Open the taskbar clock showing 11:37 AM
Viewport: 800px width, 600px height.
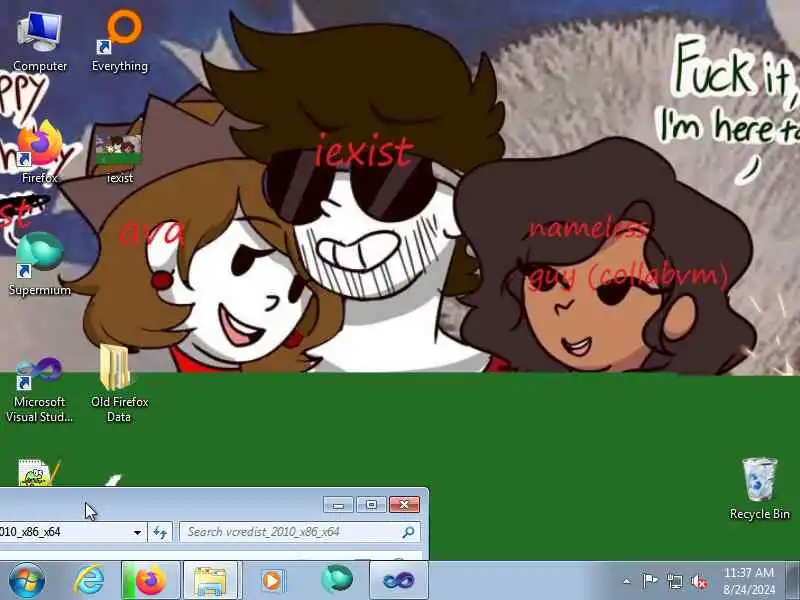tap(748, 581)
